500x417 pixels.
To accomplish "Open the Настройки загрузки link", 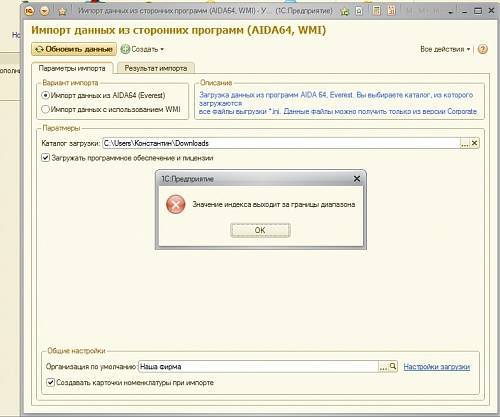I will 437,367.
